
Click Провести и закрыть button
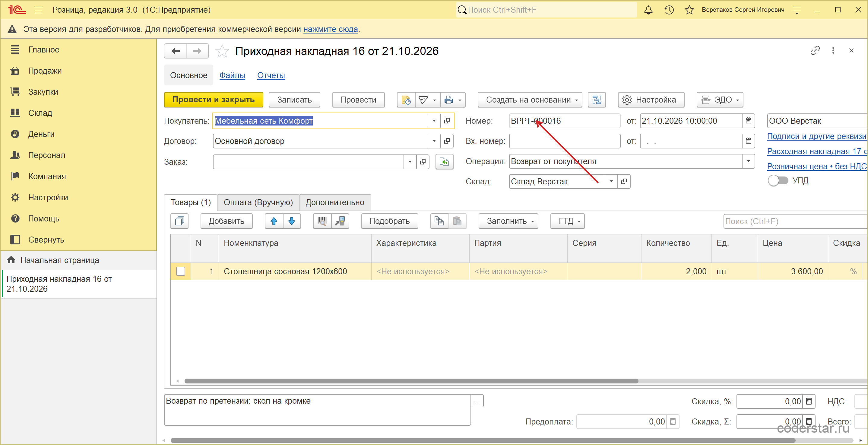pos(214,100)
